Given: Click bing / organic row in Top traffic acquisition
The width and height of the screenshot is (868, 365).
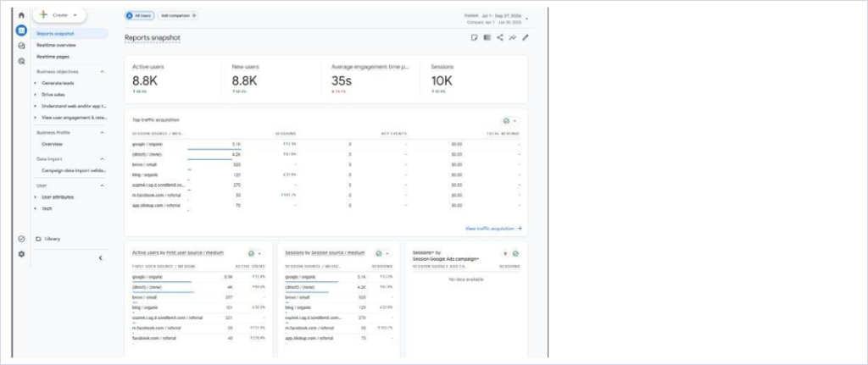Looking at the screenshot, I should [x=325, y=174].
